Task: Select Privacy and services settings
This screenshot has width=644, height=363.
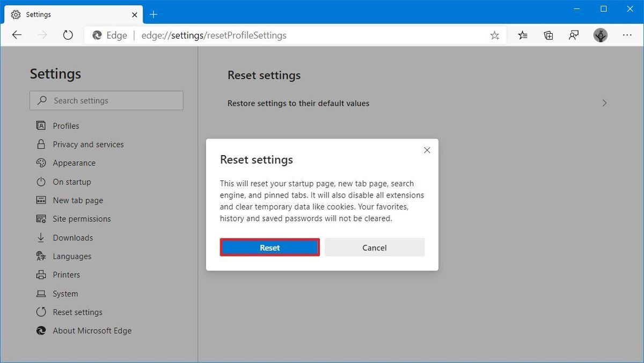Action: [x=89, y=144]
